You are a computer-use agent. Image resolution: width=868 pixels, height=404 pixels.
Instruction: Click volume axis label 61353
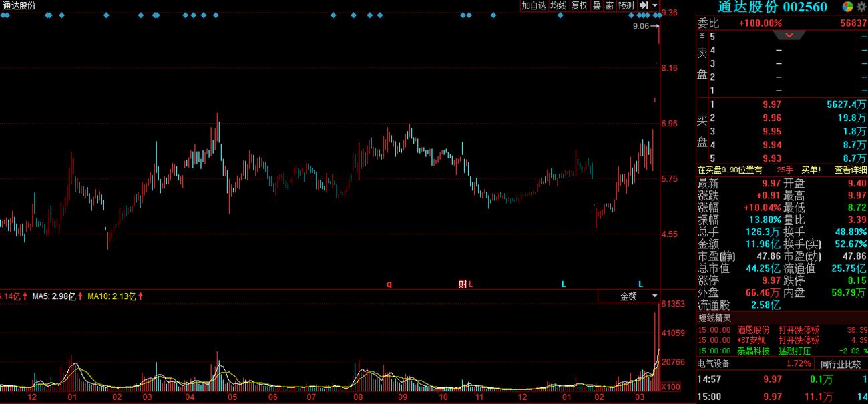[x=673, y=304]
